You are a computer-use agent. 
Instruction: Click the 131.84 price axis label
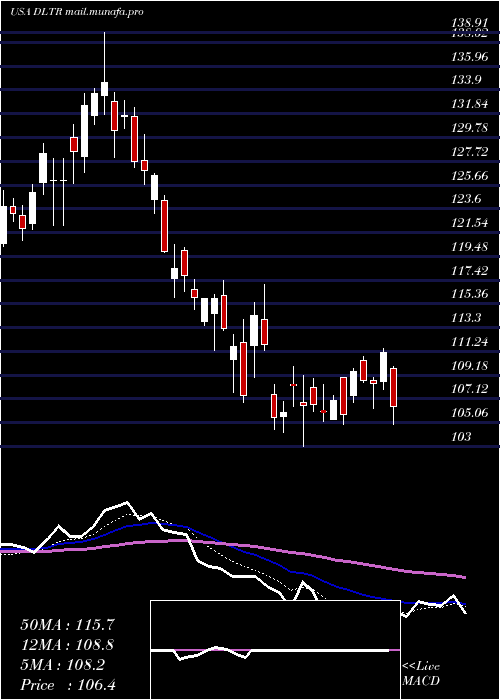coord(472,104)
